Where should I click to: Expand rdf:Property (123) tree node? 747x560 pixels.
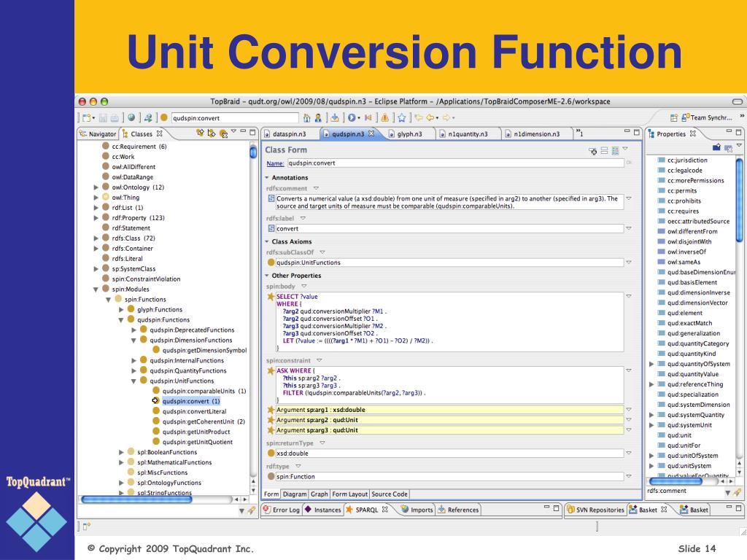tap(96, 217)
